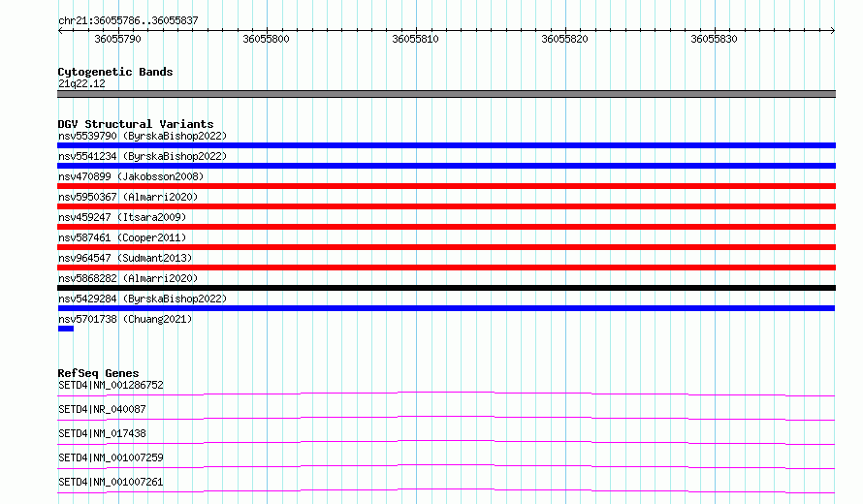This screenshot has height=504, width=863.
Task: Click ruler position 36055810
Action: pos(416,39)
